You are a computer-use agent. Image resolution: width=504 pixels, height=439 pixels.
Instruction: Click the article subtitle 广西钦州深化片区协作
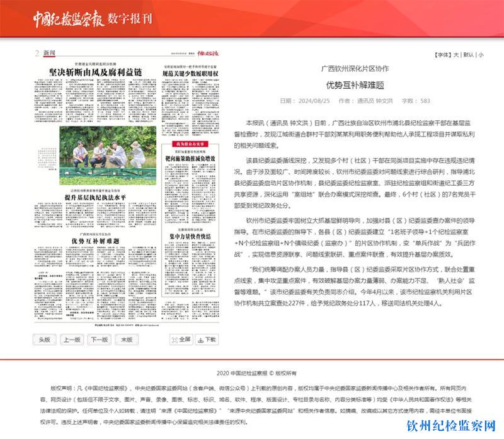(355, 69)
